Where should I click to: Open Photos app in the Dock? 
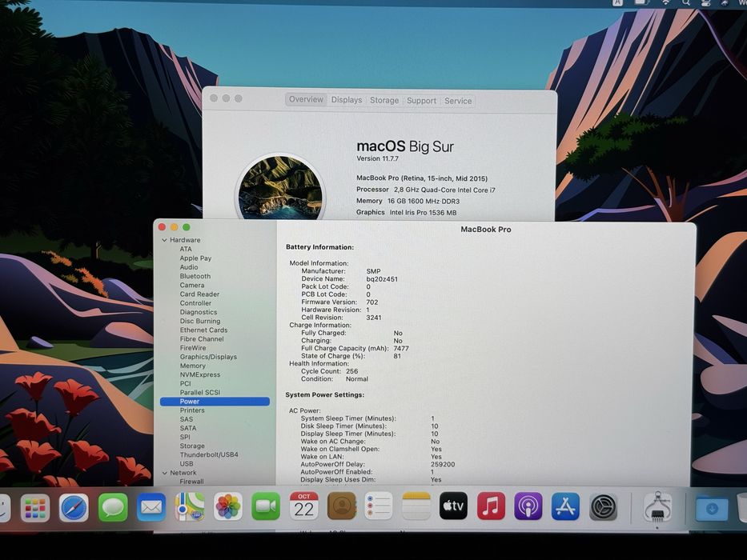(227, 506)
